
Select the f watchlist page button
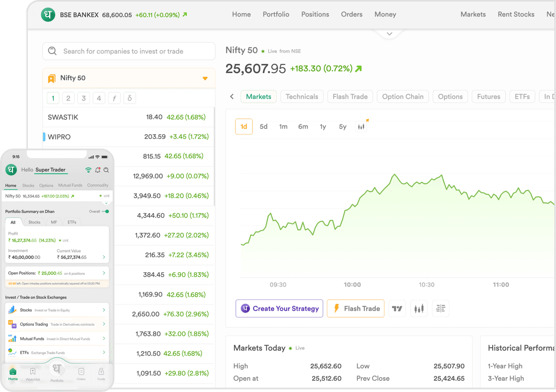114,98
